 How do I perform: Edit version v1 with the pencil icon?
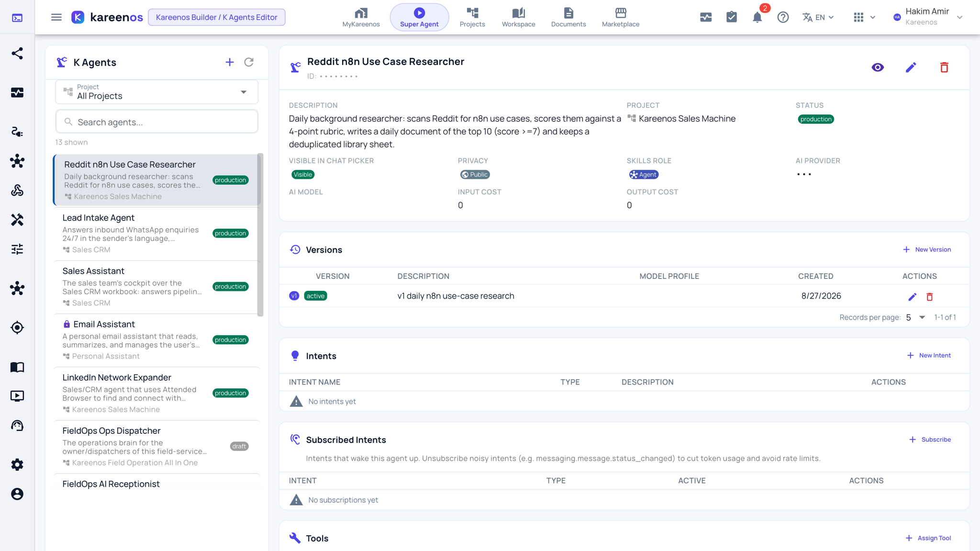913,297
